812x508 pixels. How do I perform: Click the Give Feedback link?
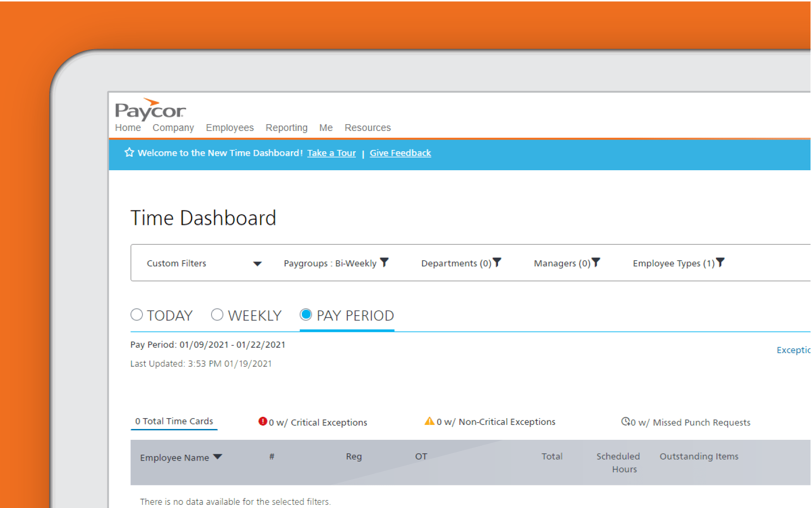coord(401,153)
